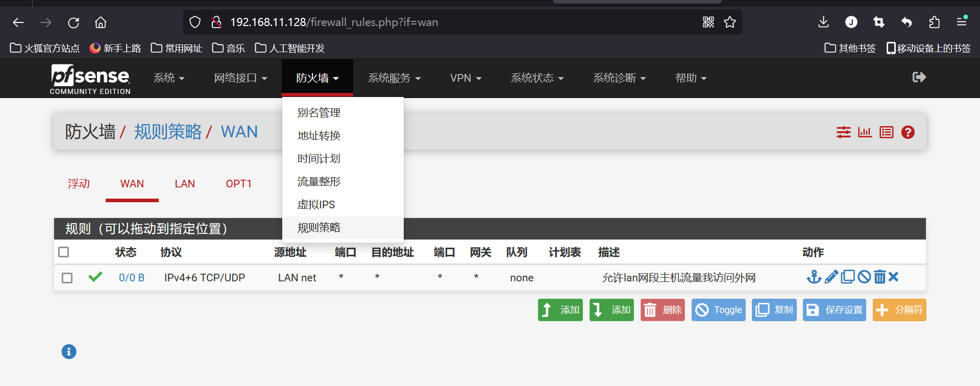The width and height of the screenshot is (980, 386).
Task: Open the Firefox application menu
Action: [x=962, y=21]
